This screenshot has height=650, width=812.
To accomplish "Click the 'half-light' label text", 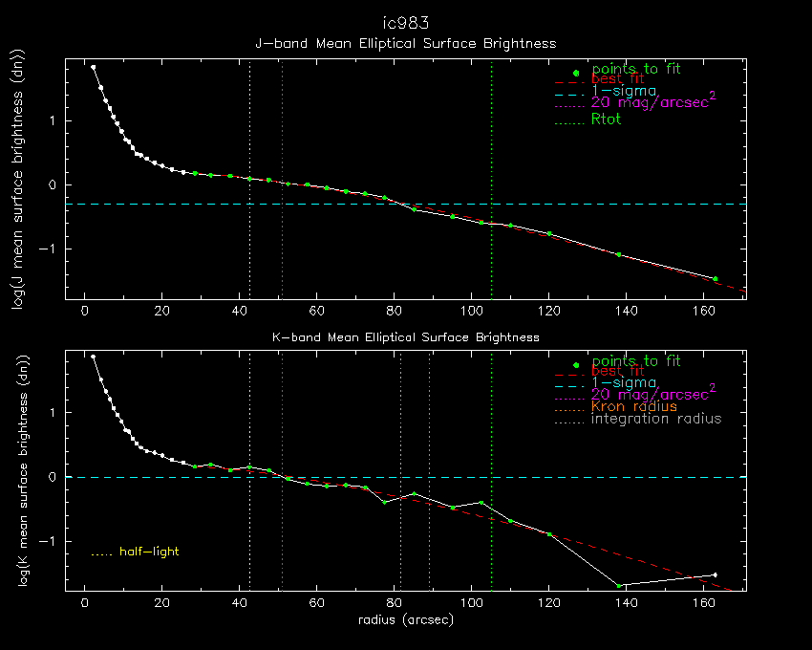I will click(x=149, y=552).
